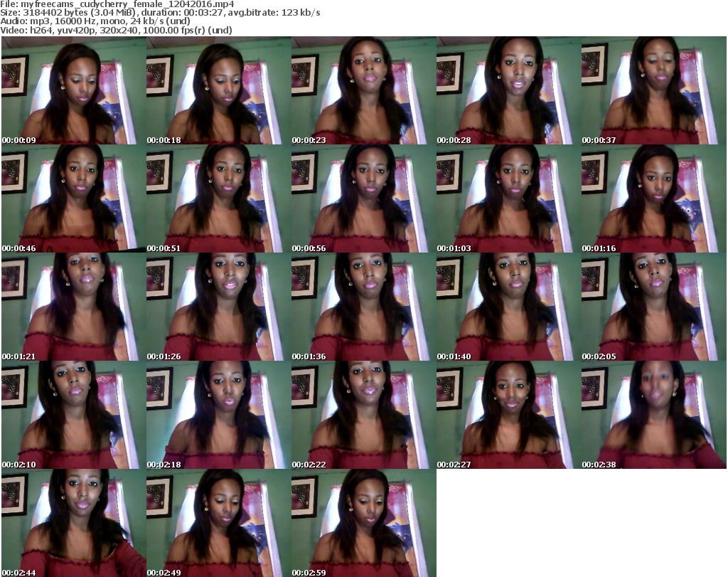Click the Video h264 info line
The height and width of the screenshot is (577, 728).
[113, 30]
